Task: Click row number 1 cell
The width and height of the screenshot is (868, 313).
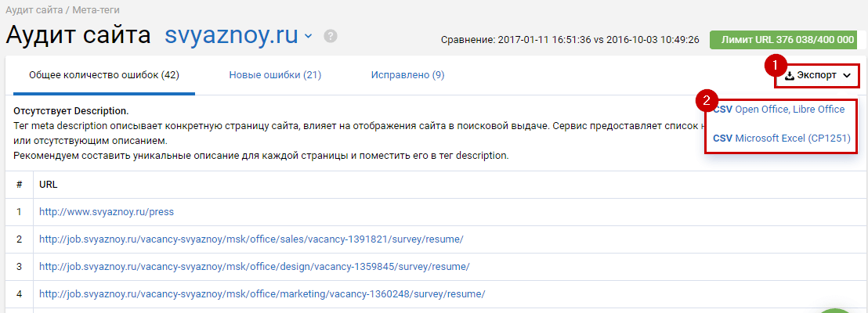Action: tap(20, 212)
